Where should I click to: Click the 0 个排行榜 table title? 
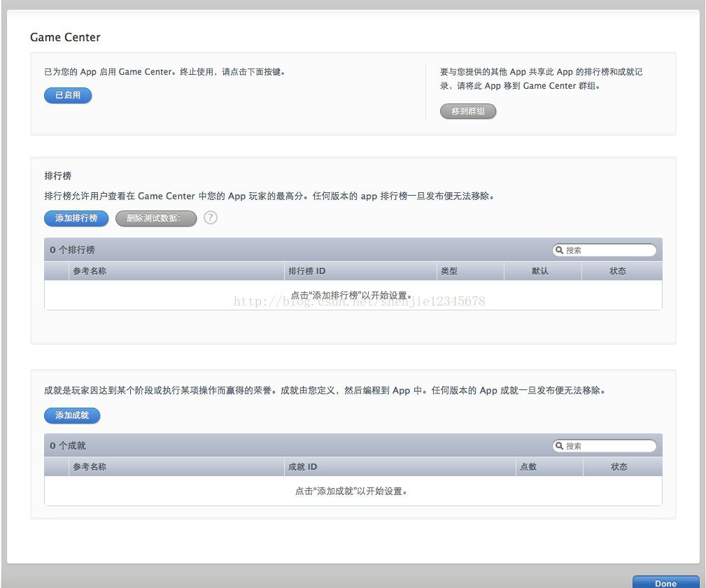(x=72, y=250)
